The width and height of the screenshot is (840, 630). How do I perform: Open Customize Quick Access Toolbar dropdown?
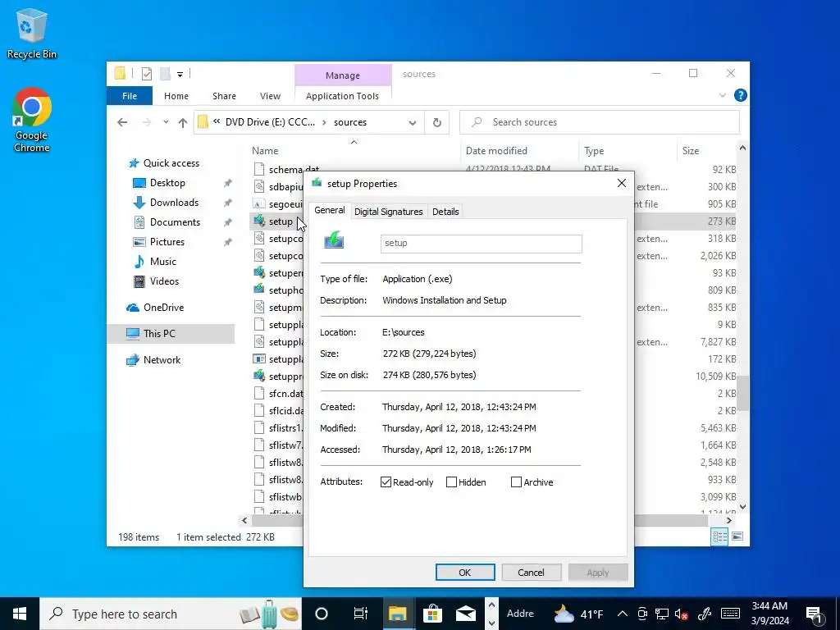tap(180, 75)
